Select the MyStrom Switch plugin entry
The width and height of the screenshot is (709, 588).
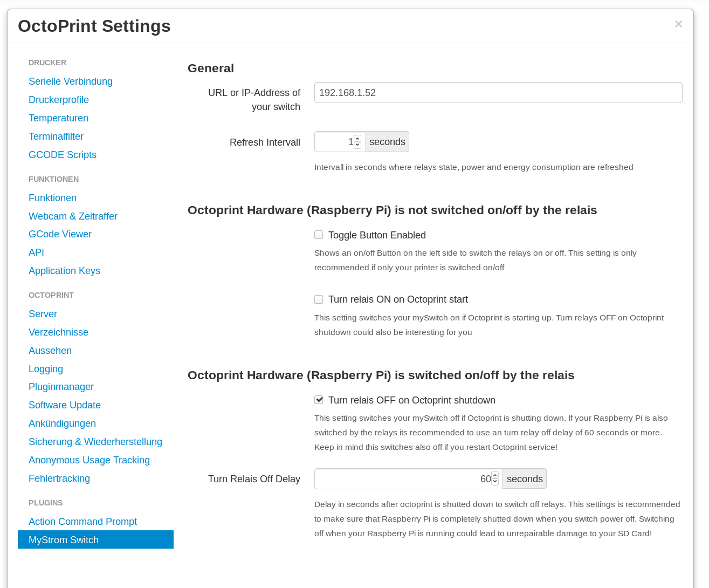[95, 539]
